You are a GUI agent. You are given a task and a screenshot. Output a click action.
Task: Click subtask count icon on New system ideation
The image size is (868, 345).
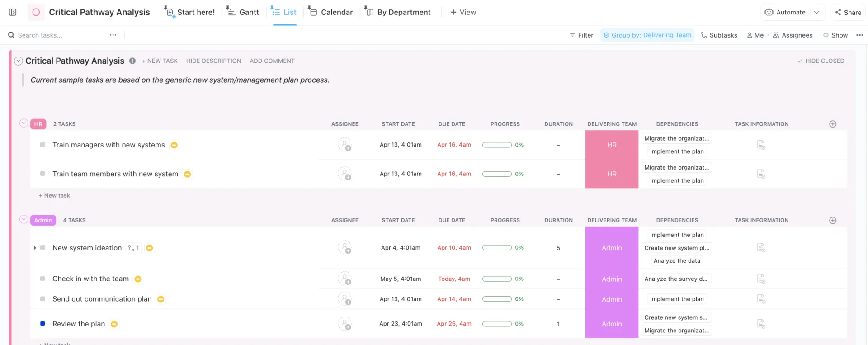[x=133, y=248]
